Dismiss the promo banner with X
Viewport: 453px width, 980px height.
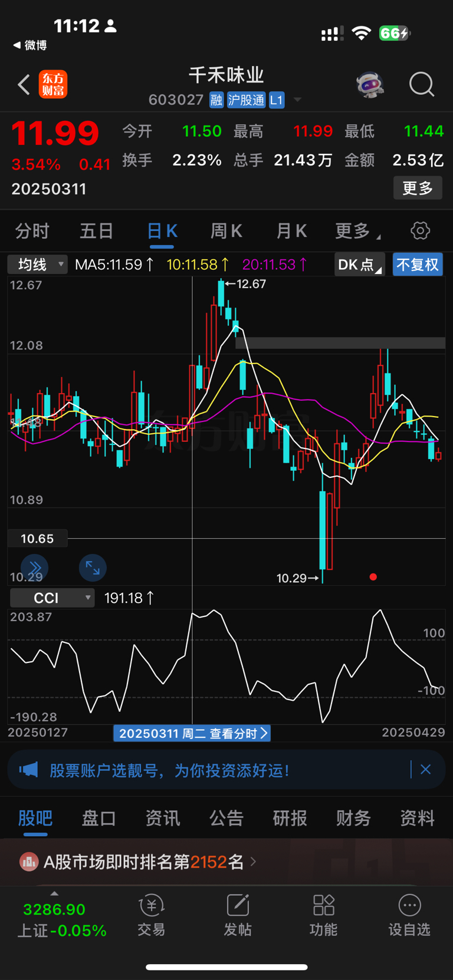[x=426, y=770]
